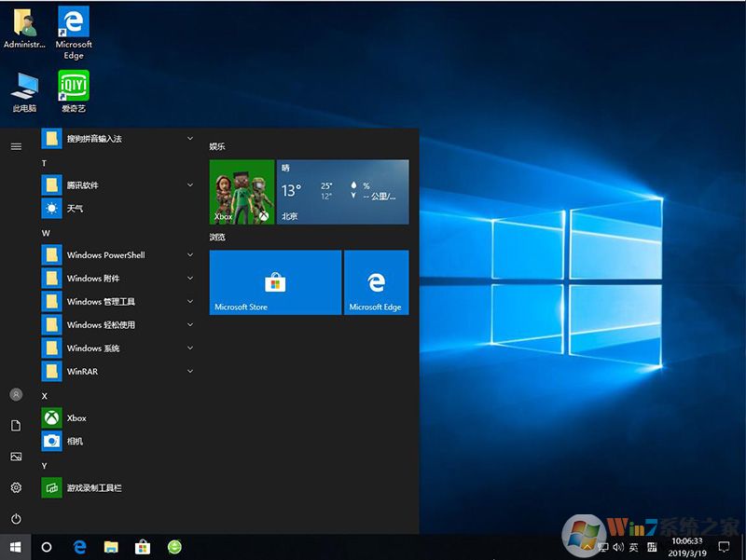Open 游戏录制工具栏 game bar app
This screenshot has width=746, height=560.
tap(93, 488)
